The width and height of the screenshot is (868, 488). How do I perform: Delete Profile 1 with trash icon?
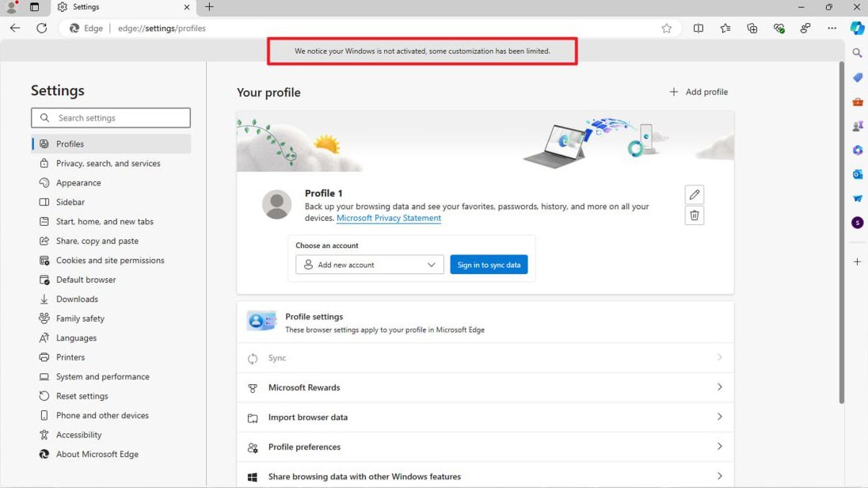(x=695, y=215)
